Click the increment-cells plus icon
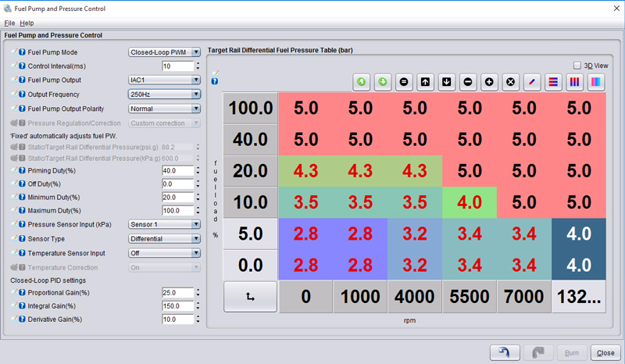Image resolution: width=625 pixels, height=364 pixels. coord(489,81)
